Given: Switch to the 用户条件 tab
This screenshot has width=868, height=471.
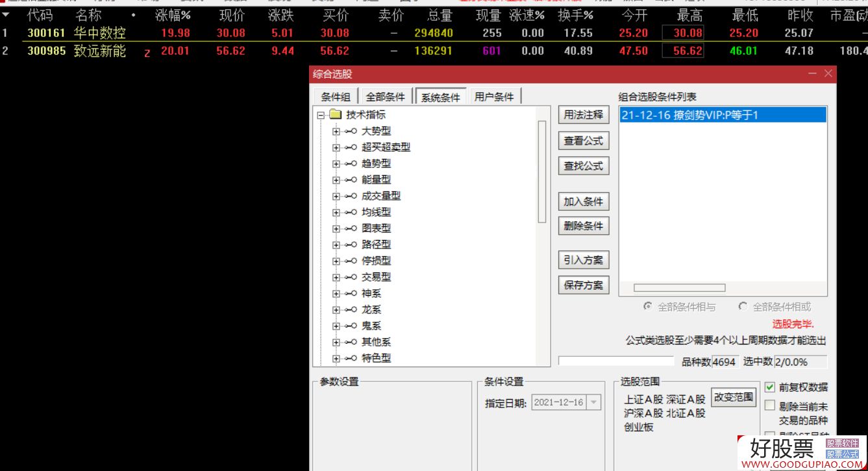Looking at the screenshot, I should [x=494, y=97].
